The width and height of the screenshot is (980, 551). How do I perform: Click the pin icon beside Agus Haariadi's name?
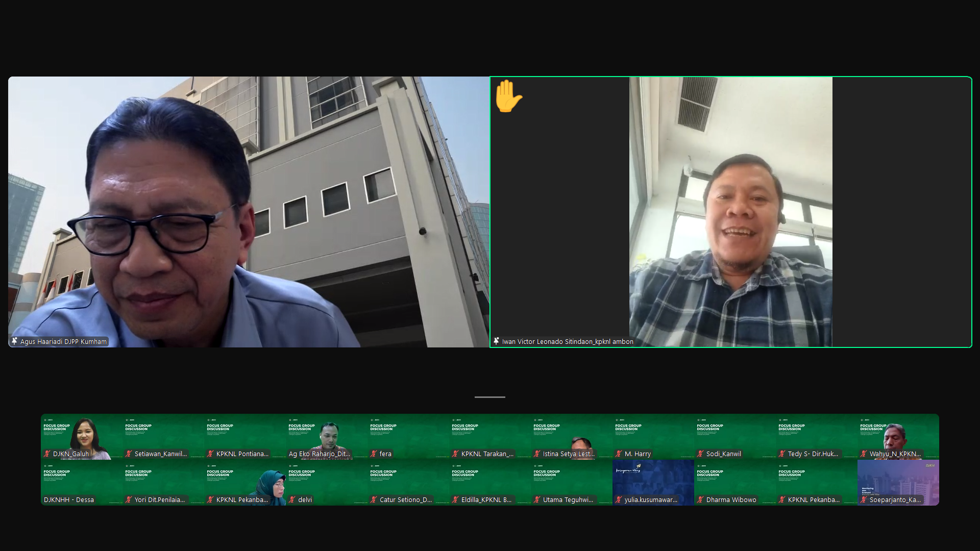14,341
